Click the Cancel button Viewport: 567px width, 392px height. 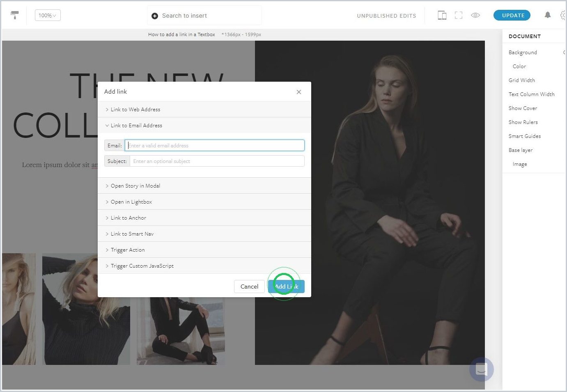pos(249,287)
